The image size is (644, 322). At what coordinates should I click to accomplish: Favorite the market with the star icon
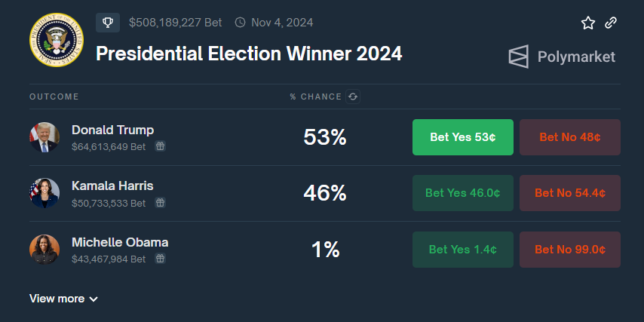point(588,23)
